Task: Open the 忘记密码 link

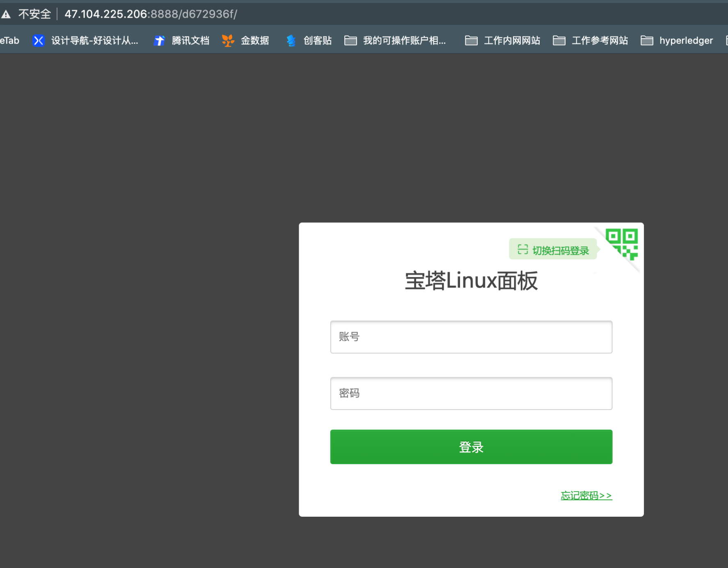Action: click(x=586, y=495)
